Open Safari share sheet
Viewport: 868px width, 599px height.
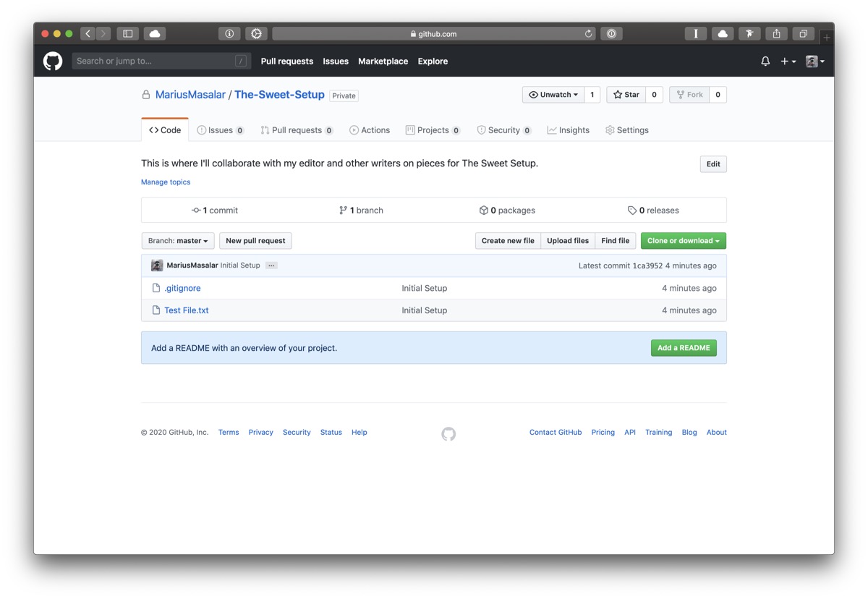(x=776, y=33)
